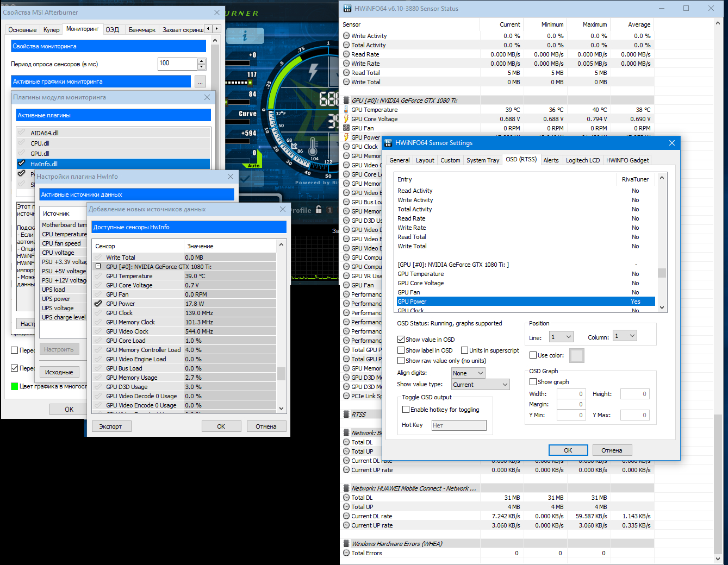Click the thermometer icon beside GPU Temperature in Sensor Status

(346, 110)
